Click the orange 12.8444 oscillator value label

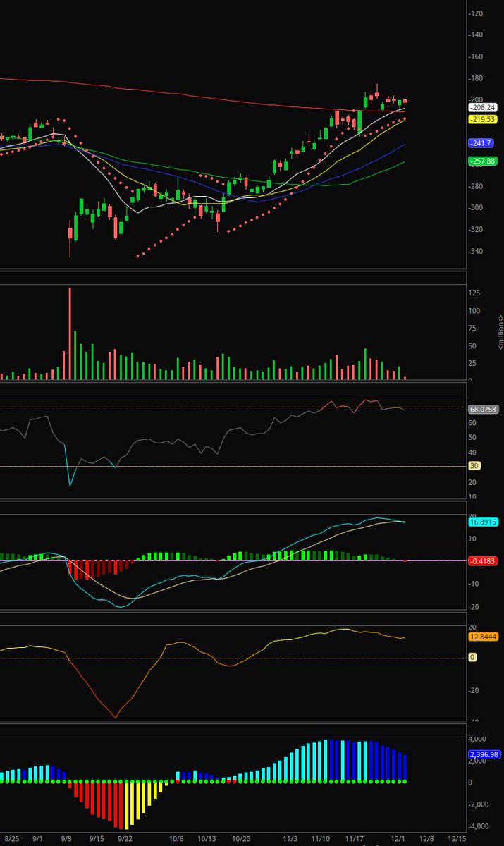tap(484, 637)
